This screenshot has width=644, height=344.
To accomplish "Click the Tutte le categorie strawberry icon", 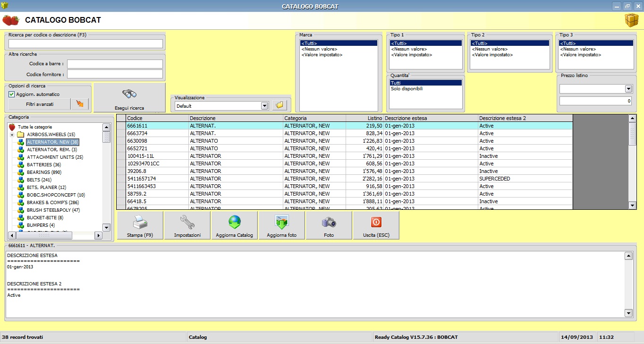I will coord(12,127).
